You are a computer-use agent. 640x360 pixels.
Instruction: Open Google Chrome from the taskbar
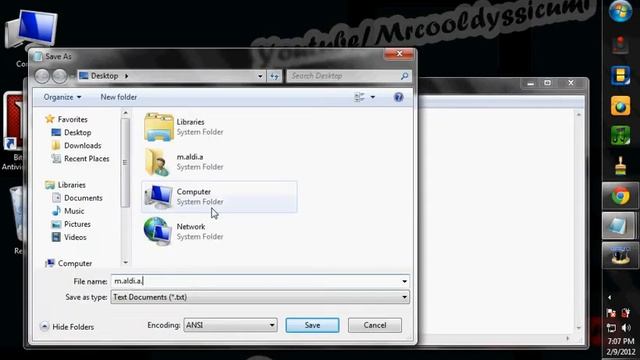pyautogui.click(x=620, y=196)
